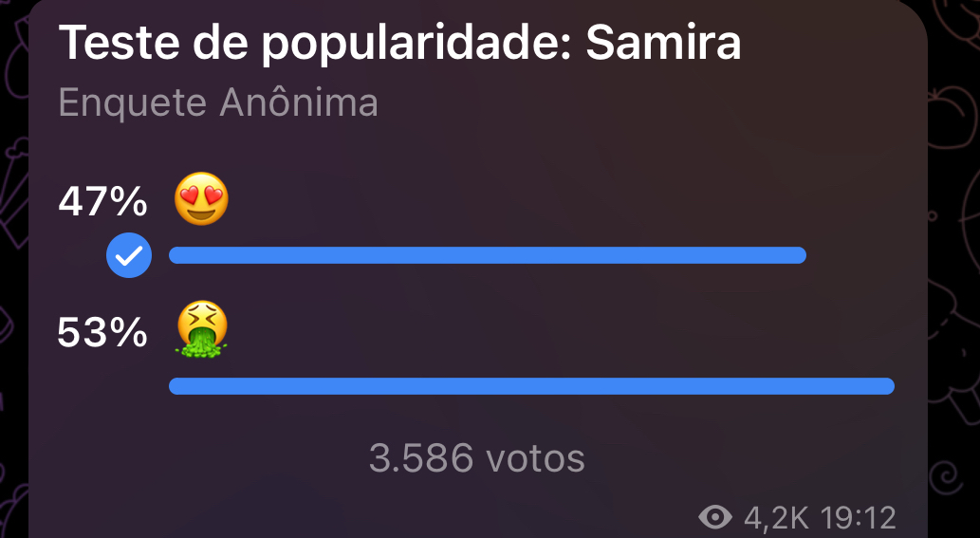Viewport: 980px width, 538px height.
Task: Click the "3.586 votos" vote count
Action: pyautogui.click(x=476, y=458)
